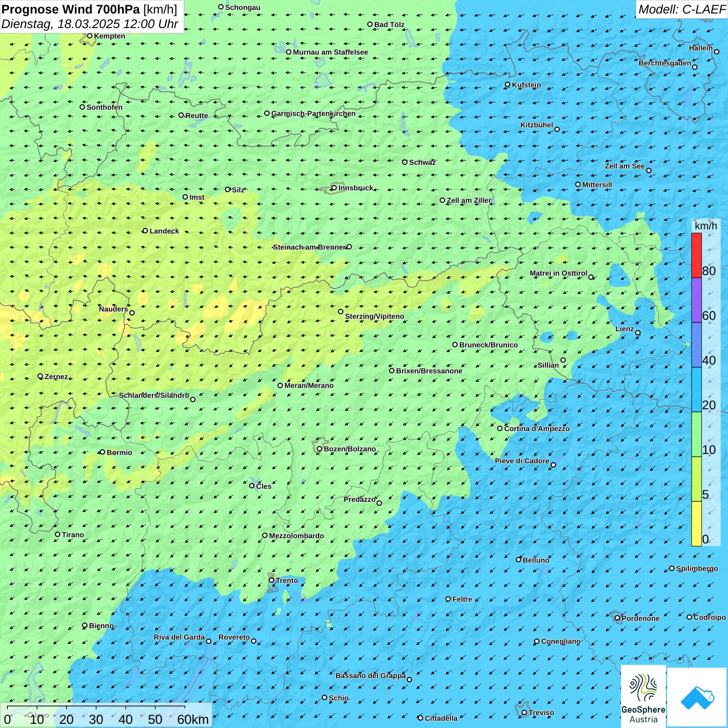Click the 'Garmisch-Partenkirchen' place label

click(314, 113)
